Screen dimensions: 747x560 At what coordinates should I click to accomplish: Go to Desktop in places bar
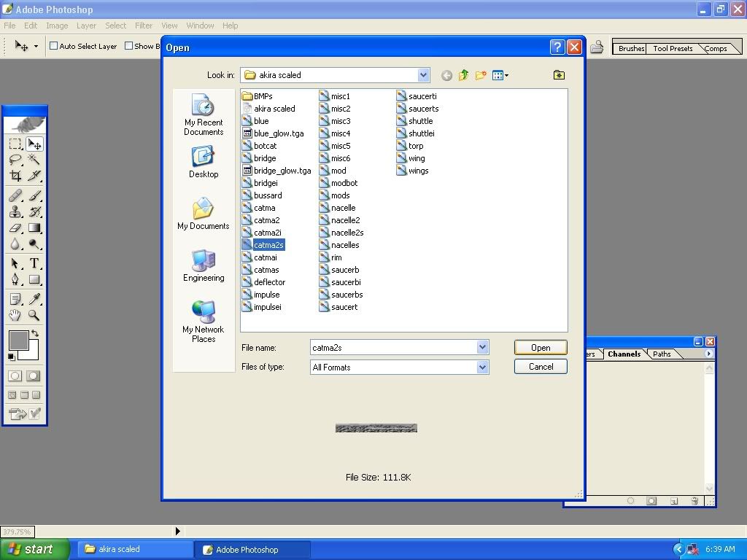[204, 163]
